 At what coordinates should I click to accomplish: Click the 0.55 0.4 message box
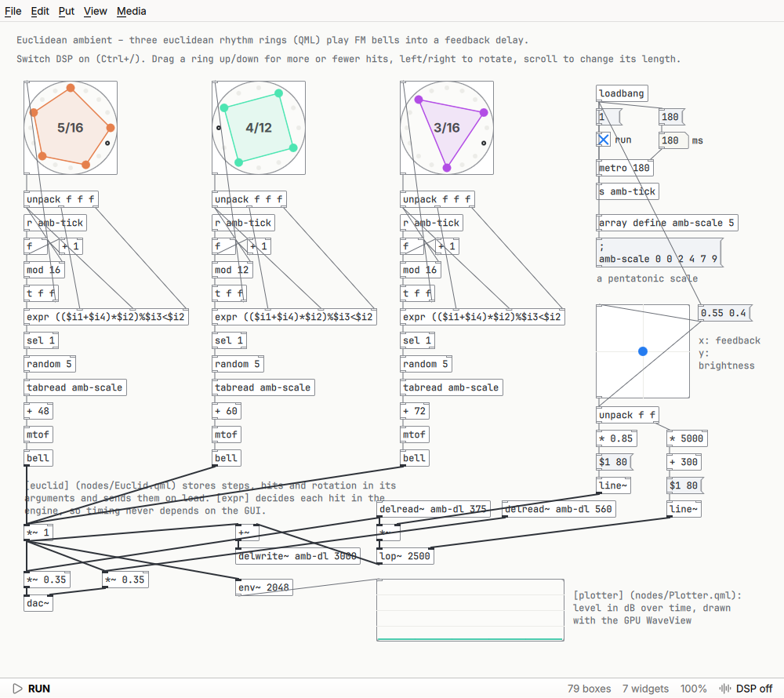click(x=724, y=313)
